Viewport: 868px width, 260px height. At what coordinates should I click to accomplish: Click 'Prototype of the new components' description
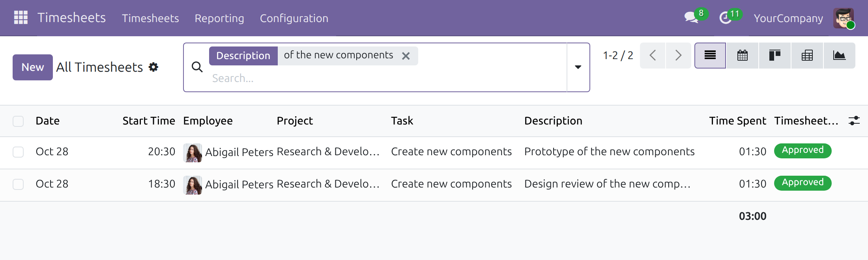click(x=609, y=152)
